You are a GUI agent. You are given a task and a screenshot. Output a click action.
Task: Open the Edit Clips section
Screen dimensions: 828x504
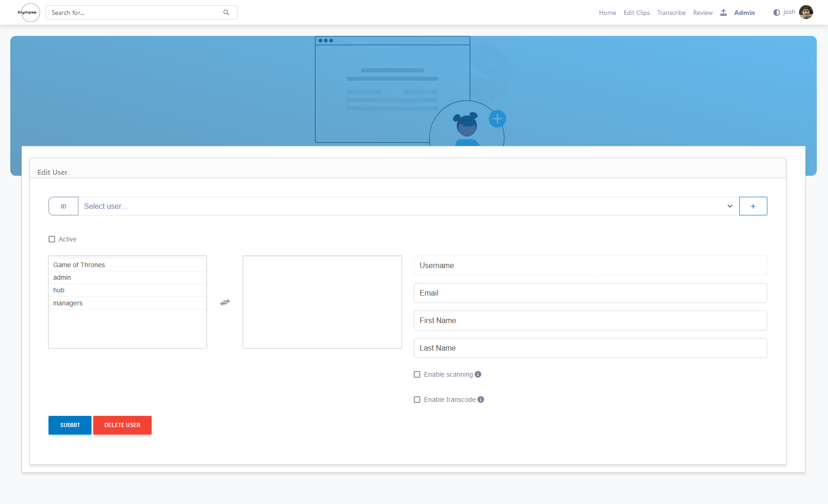(x=636, y=13)
